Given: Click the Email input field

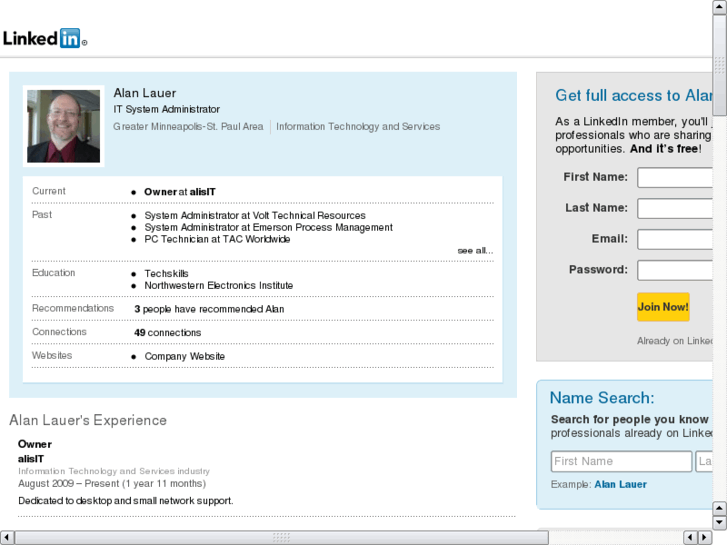Looking at the screenshot, I should (x=675, y=239).
